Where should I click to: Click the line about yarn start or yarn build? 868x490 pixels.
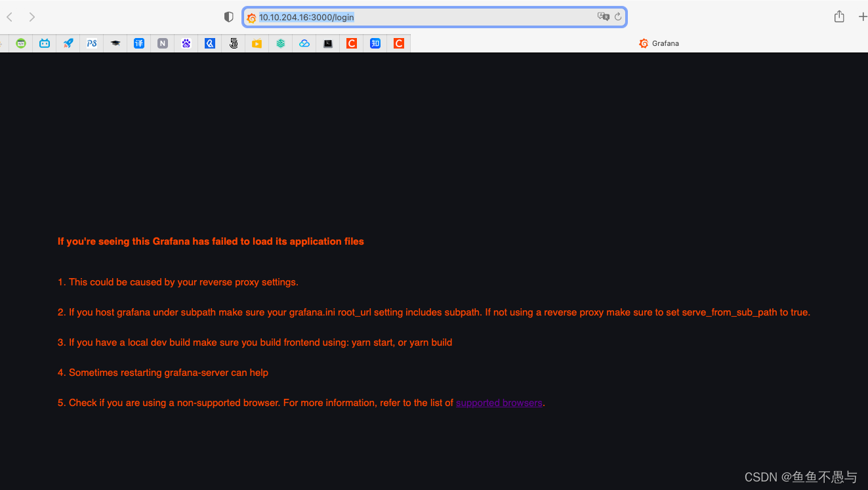[x=255, y=342]
